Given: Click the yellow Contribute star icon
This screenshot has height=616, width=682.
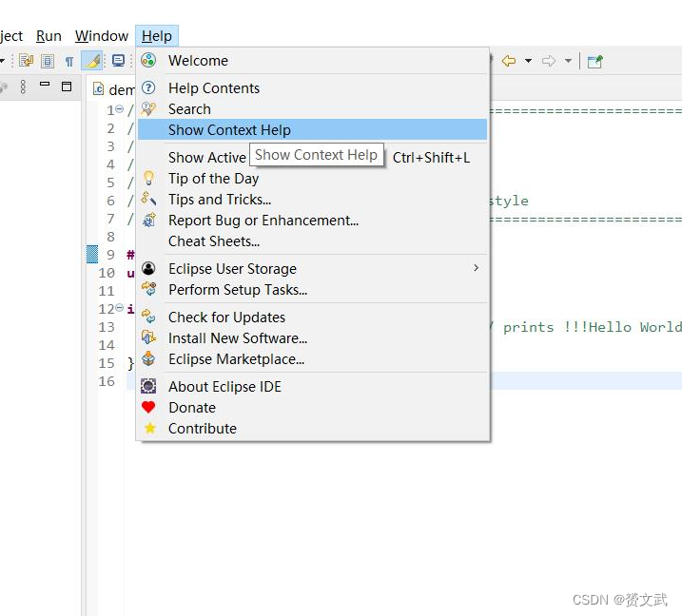Looking at the screenshot, I should click(150, 428).
